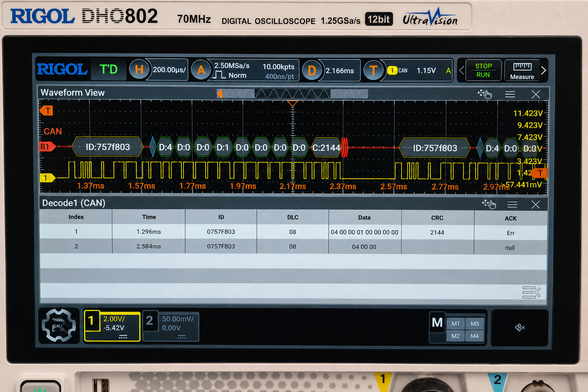This screenshot has height=392, width=588.
Task: Open the Decode1 panel hamburger menu
Action: click(x=512, y=204)
